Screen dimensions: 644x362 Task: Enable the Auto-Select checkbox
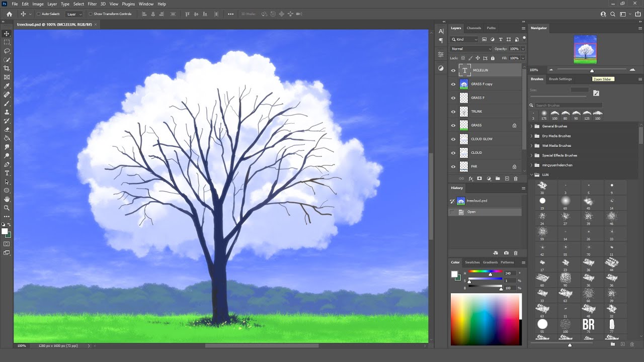39,14
